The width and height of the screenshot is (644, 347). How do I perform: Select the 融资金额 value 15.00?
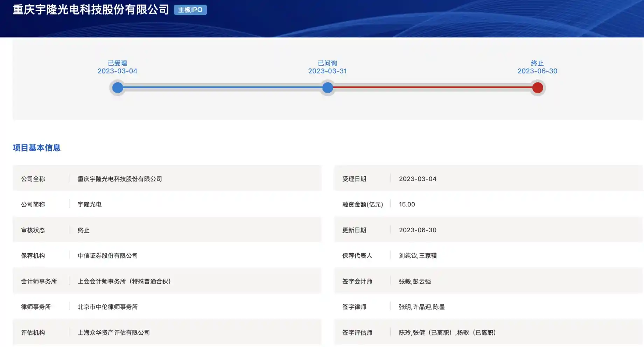point(406,204)
